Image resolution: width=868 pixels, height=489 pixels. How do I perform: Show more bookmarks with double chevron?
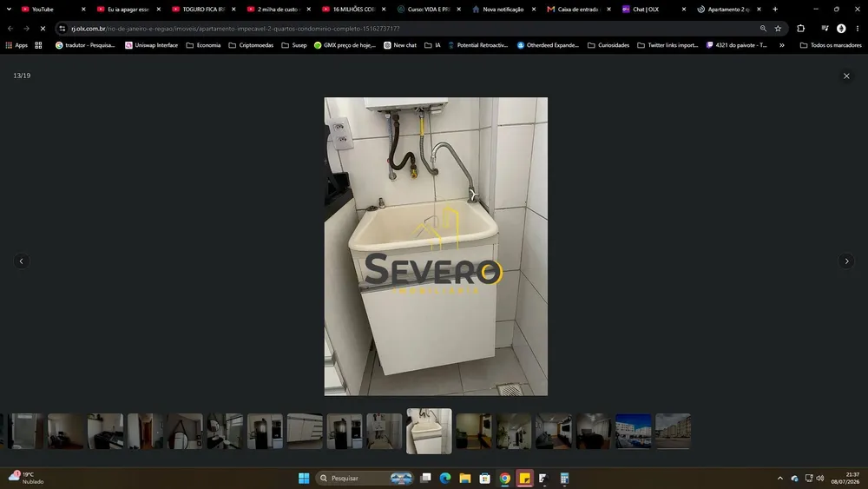pyautogui.click(x=782, y=45)
